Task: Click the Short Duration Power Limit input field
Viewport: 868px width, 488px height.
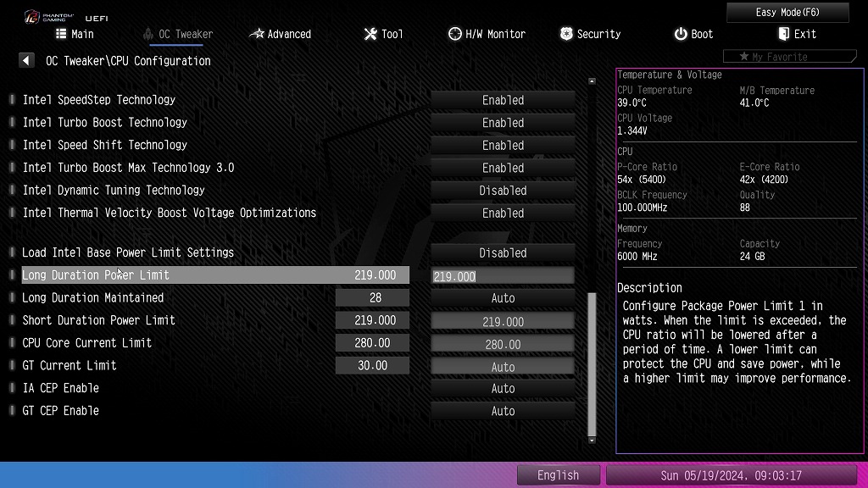Action: tap(503, 321)
